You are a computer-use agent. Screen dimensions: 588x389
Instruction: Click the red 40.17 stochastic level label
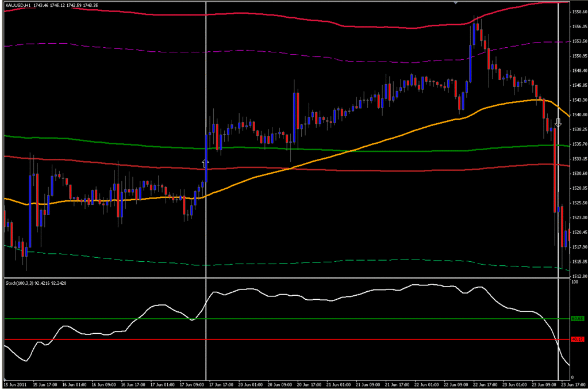577,340
